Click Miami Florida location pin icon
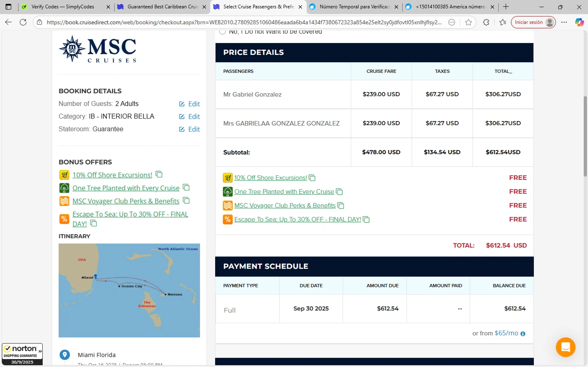The width and height of the screenshot is (588, 367). 65,355
